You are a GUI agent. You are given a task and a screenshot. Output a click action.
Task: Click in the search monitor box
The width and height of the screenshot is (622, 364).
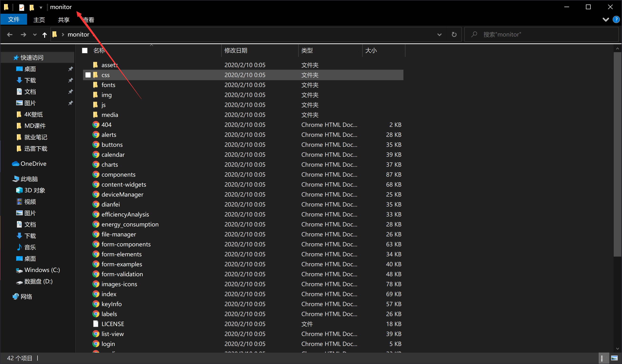coord(541,35)
